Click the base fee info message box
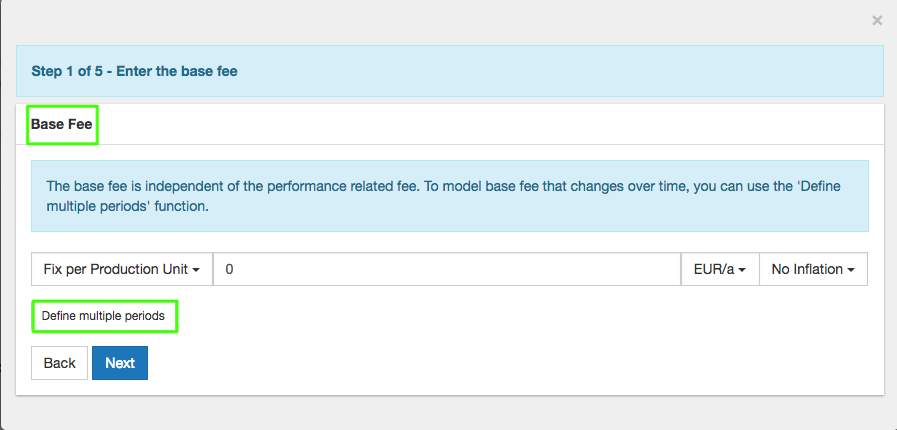 pyautogui.click(x=449, y=196)
